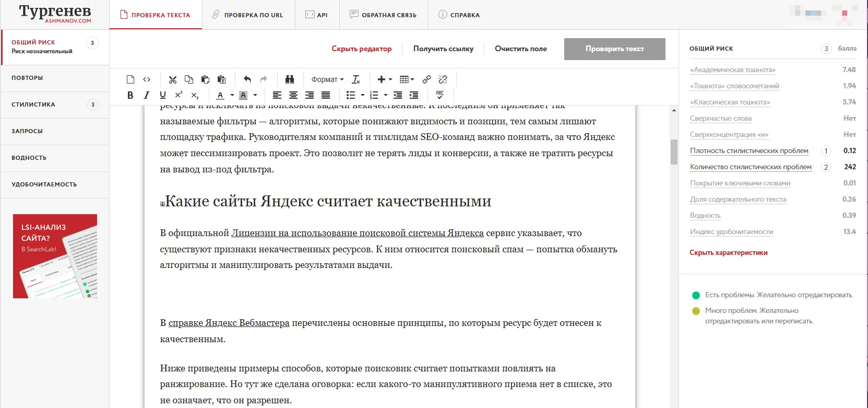Open text color dropdown arrow

(x=232, y=95)
